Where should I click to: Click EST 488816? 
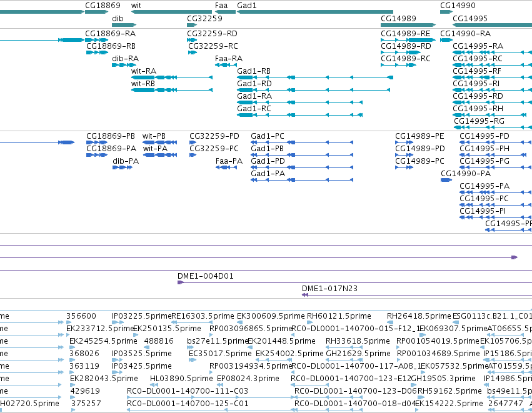(147, 347)
